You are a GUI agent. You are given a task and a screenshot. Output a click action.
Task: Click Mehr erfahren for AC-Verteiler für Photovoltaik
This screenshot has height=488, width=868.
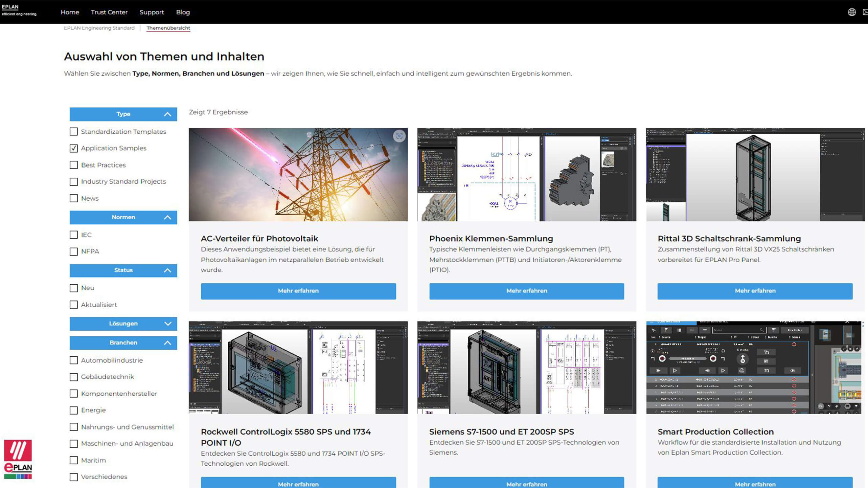pyautogui.click(x=298, y=291)
